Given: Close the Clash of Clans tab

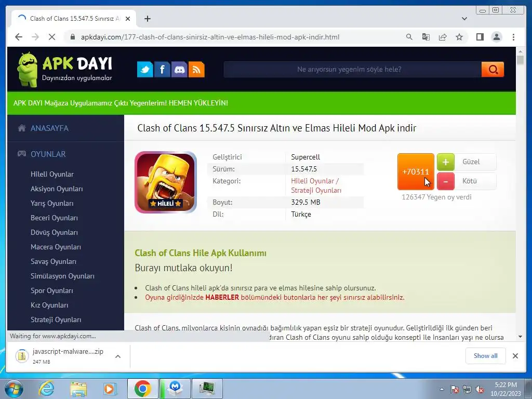Looking at the screenshot, I should pyautogui.click(x=128, y=19).
